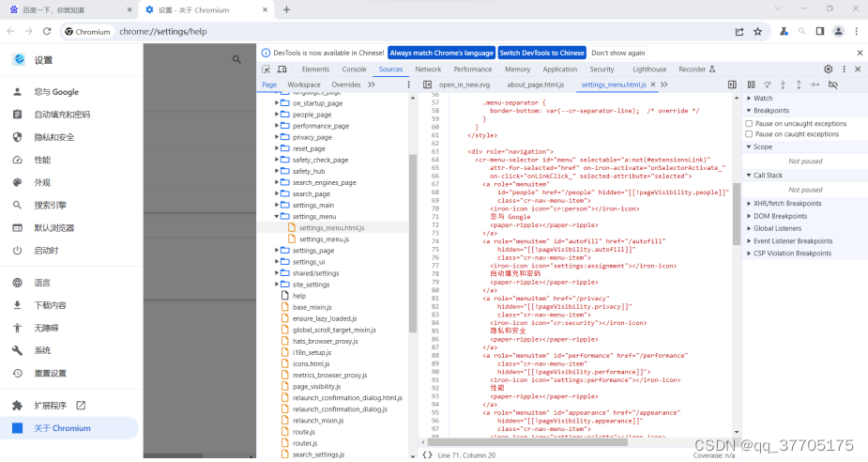Switch to the Console tab

pyautogui.click(x=355, y=69)
